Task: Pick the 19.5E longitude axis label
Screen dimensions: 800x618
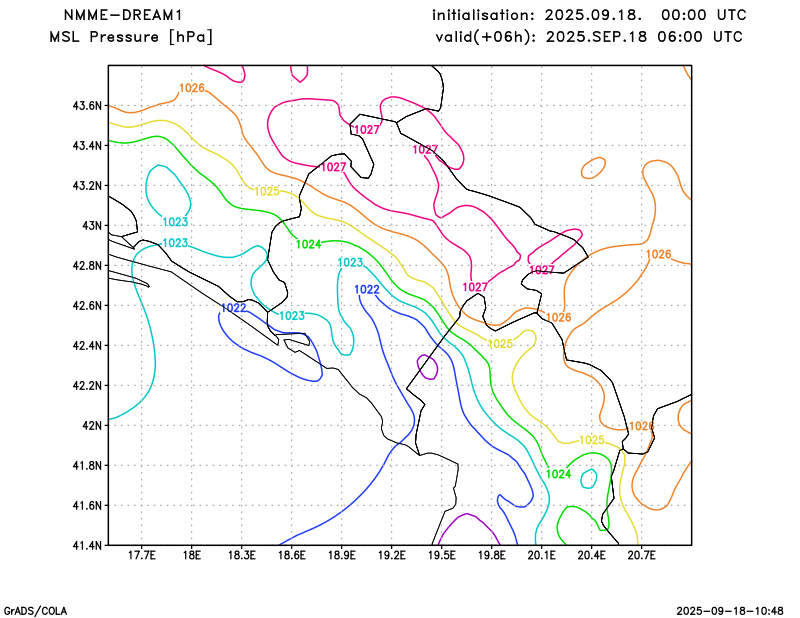Action: coord(442,555)
